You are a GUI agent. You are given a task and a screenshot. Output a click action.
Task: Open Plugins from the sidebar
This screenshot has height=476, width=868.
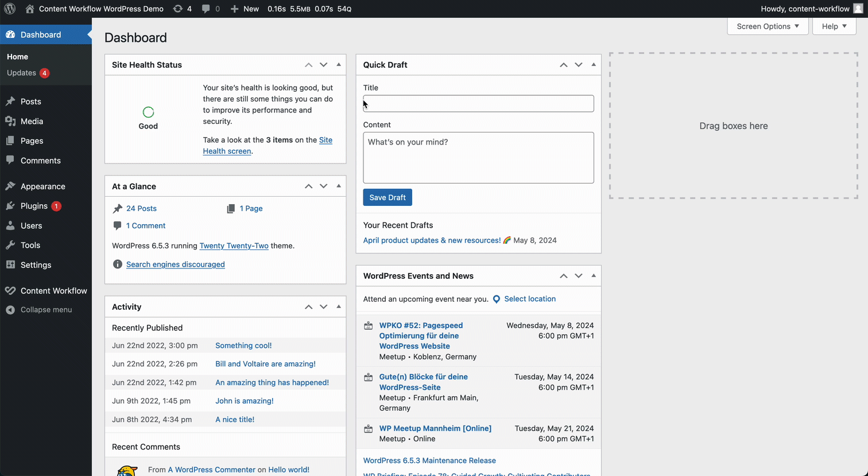click(x=34, y=206)
